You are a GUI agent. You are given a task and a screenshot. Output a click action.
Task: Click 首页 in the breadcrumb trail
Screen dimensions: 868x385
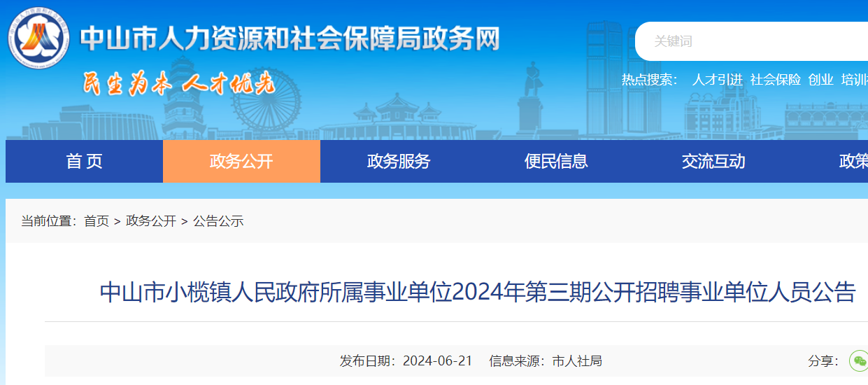pos(97,221)
